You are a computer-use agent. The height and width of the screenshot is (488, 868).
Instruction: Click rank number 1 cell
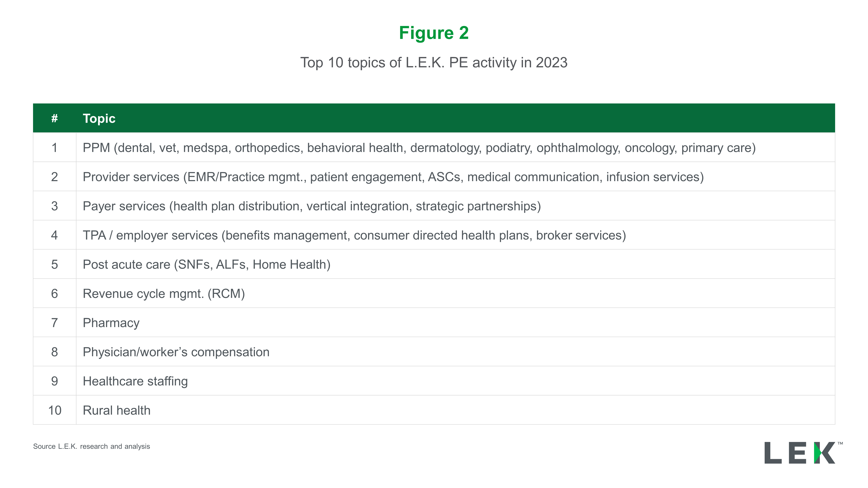tap(55, 148)
